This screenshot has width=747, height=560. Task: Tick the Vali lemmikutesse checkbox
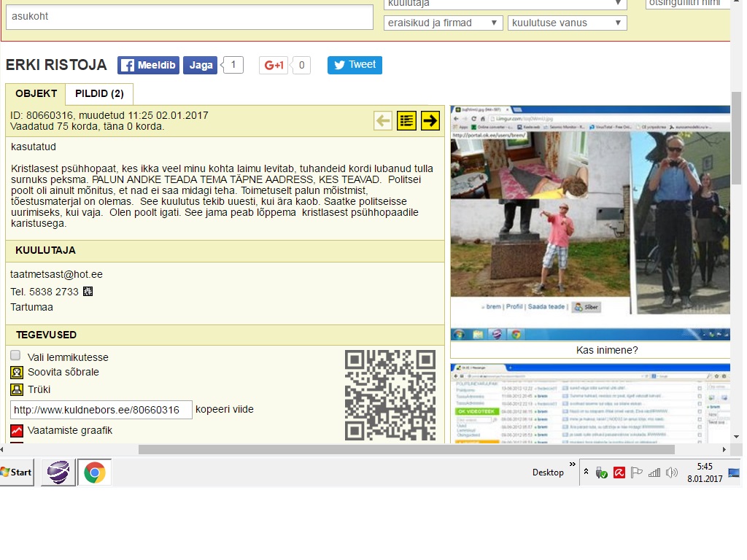(16, 355)
